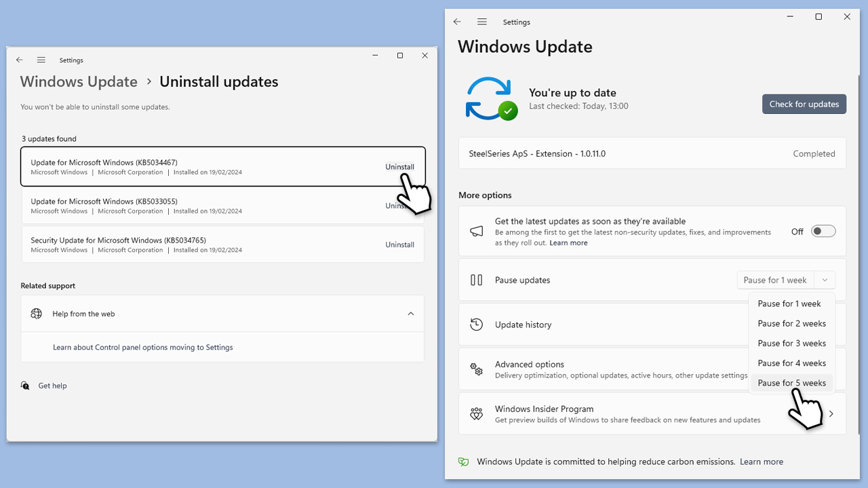Open Control panel options moving to Settings link
The height and width of the screenshot is (488, 868).
[143, 347]
